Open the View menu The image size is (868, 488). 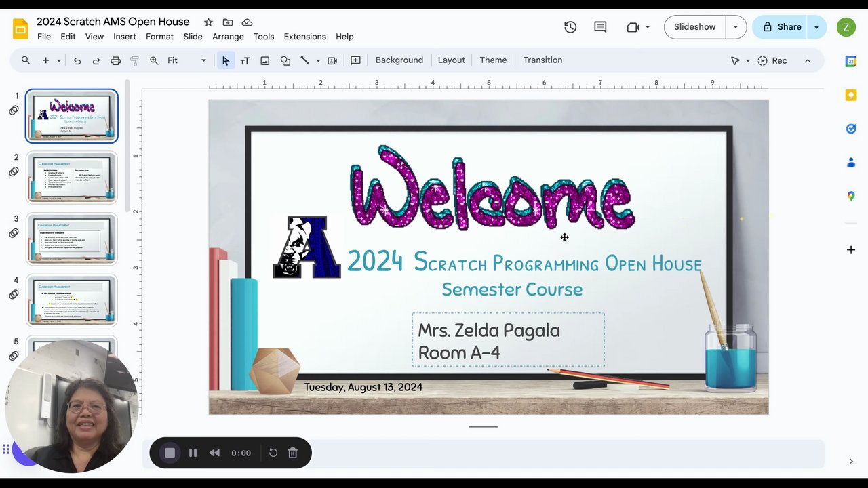[x=94, y=37]
